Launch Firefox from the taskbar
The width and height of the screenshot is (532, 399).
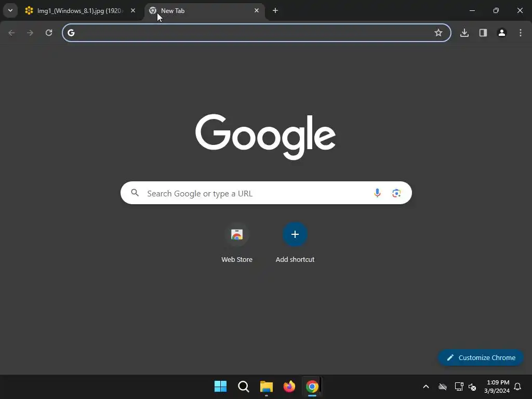click(x=289, y=387)
